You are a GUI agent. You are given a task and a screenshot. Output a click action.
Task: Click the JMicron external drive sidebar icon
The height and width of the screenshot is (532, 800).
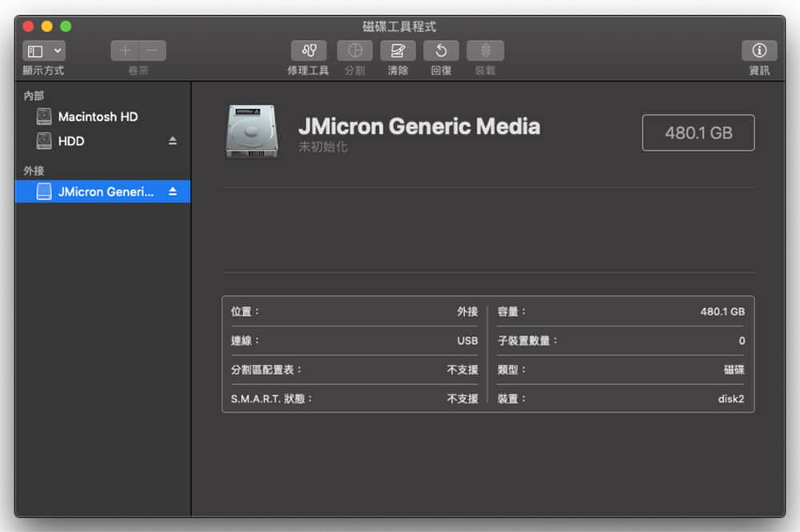(x=44, y=192)
